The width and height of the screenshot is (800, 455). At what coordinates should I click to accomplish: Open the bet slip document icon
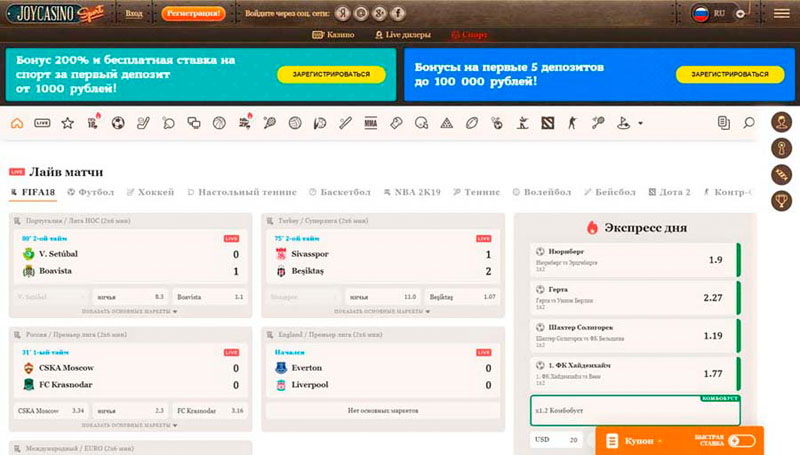click(x=723, y=123)
